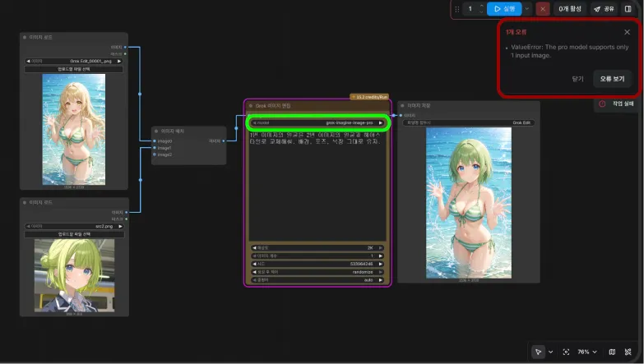Image resolution: width=644 pixels, height=364 pixels.
Task: Collapse the top image load node via title dot
Action: pyautogui.click(x=25, y=37)
